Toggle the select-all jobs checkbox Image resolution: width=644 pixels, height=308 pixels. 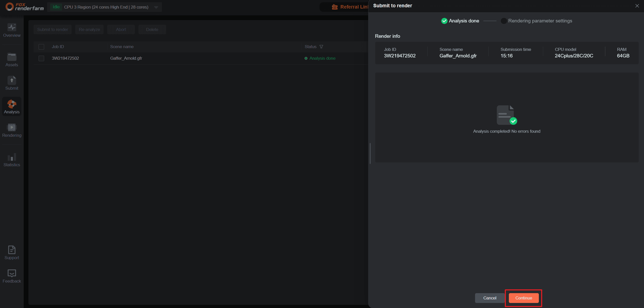click(41, 47)
